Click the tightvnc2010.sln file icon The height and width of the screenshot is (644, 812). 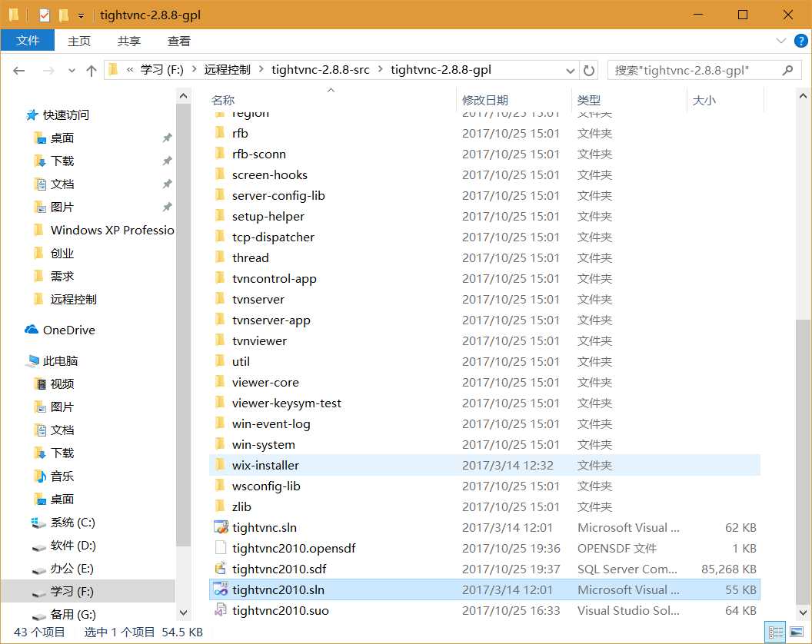tap(221, 589)
